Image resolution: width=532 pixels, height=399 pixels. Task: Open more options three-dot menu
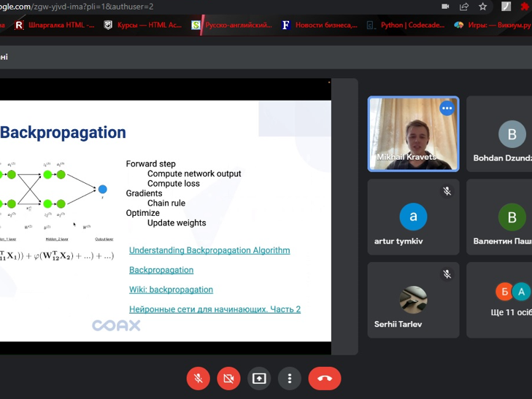290,378
